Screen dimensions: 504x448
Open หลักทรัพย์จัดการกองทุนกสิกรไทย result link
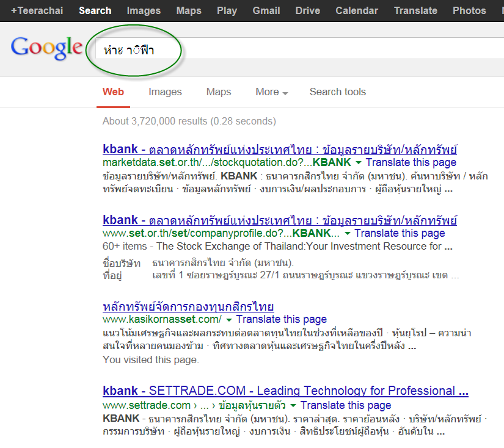point(188,306)
